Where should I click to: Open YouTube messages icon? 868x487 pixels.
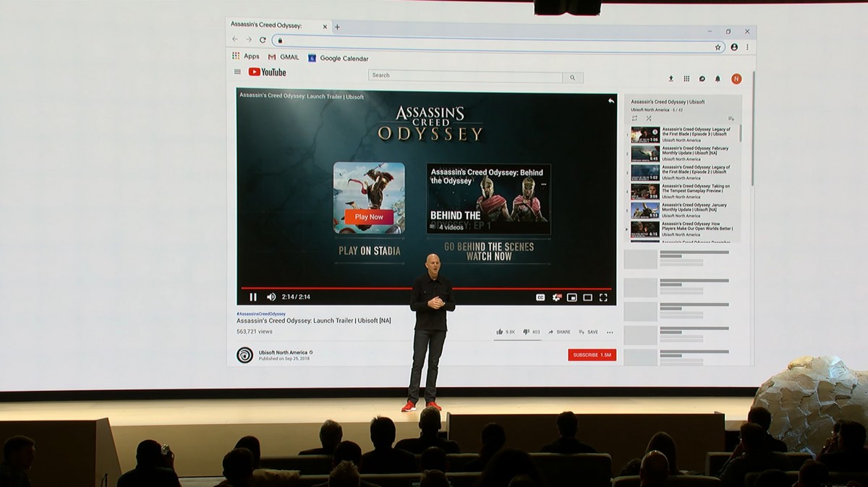[x=702, y=79]
